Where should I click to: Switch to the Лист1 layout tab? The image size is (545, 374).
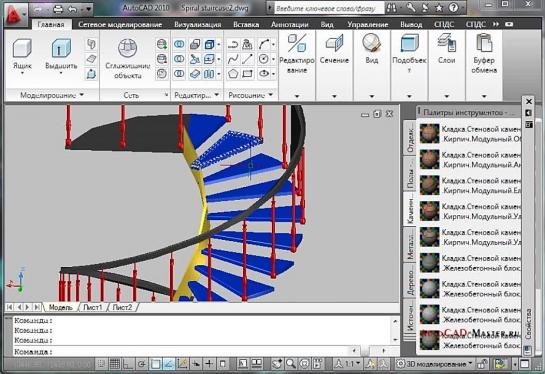pos(92,307)
